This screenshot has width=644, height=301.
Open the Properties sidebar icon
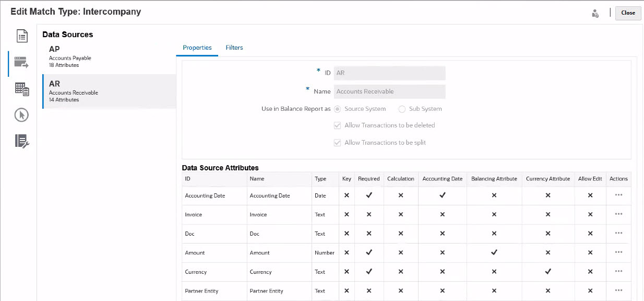(x=21, y=37)
